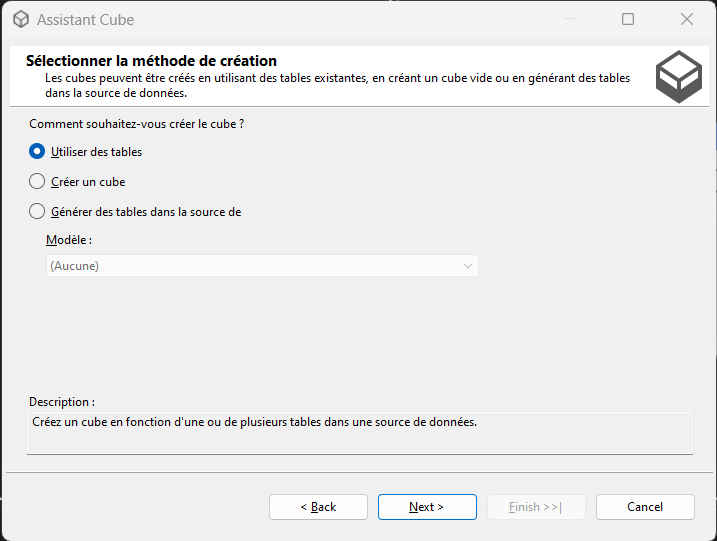Image resolution: width=717 pixels, height=541 pixels.
Task: Click the 'Assistant Cube' window title
Action: tap(86, 20)
